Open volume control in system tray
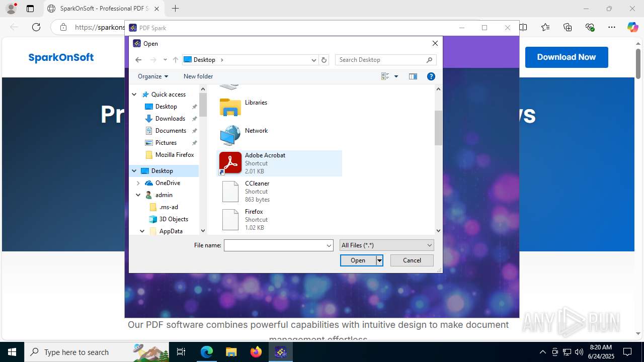Viewport: 644px width, 362px height. click(x=579, y=352)
